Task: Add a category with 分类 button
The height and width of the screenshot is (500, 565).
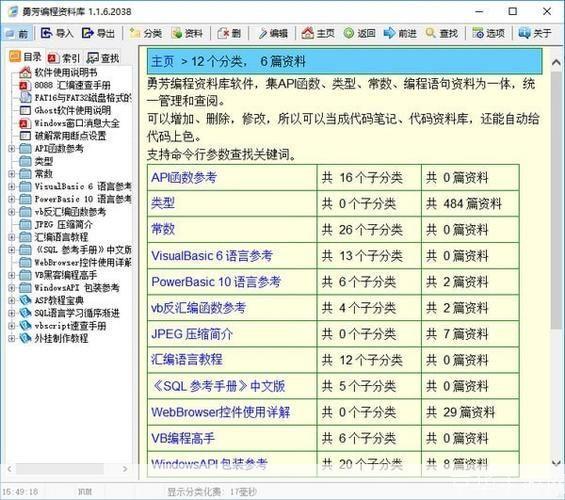Action: tap(146, 34)
